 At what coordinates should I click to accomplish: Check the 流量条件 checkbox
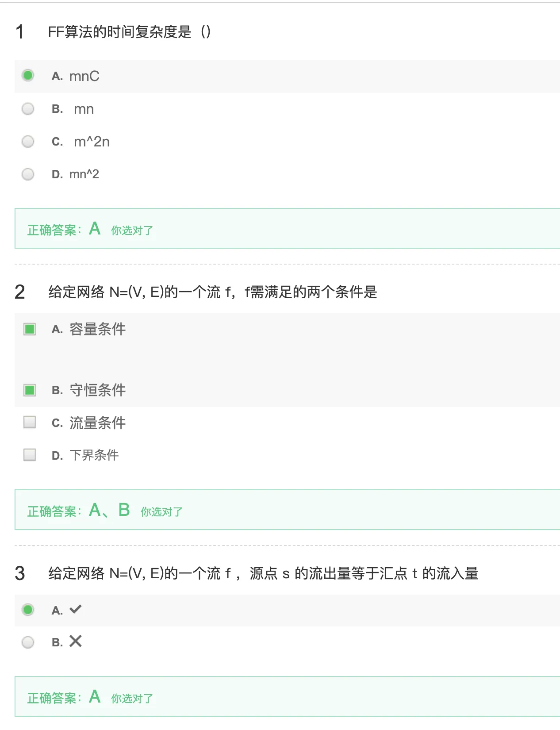click(x=30, y=422)
